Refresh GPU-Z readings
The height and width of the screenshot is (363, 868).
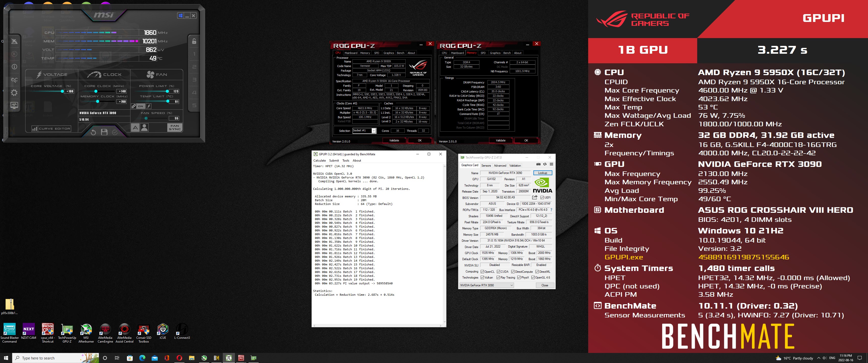[545, 164]
